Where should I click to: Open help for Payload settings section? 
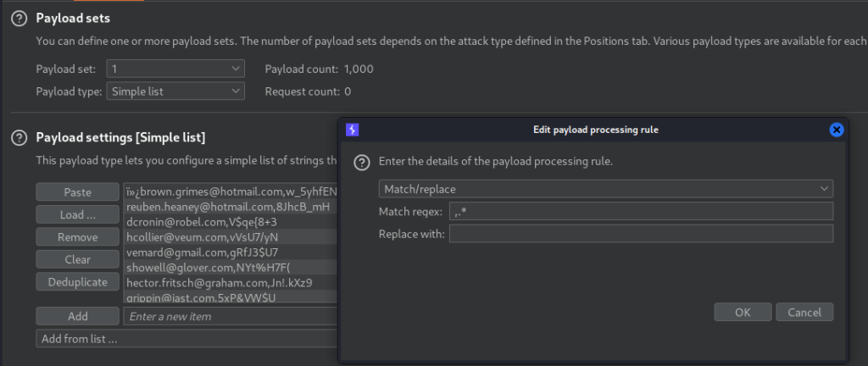tap(19, 137)
